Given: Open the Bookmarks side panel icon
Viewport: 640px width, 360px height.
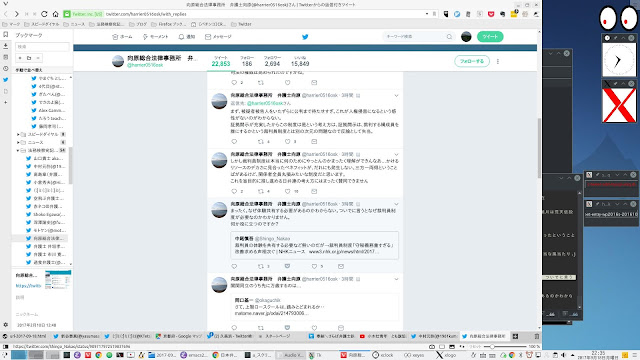Looking at the screenshot, I should pos(6,35).
